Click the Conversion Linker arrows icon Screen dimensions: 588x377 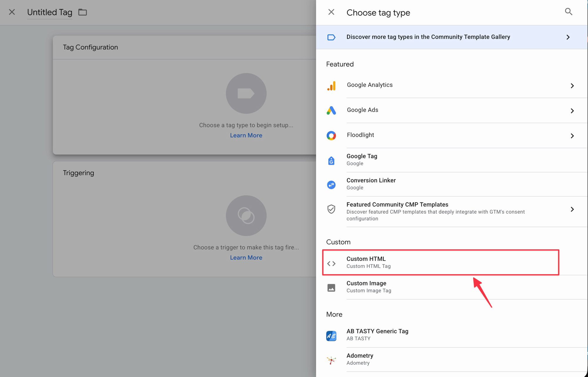(x=331, y=185)
